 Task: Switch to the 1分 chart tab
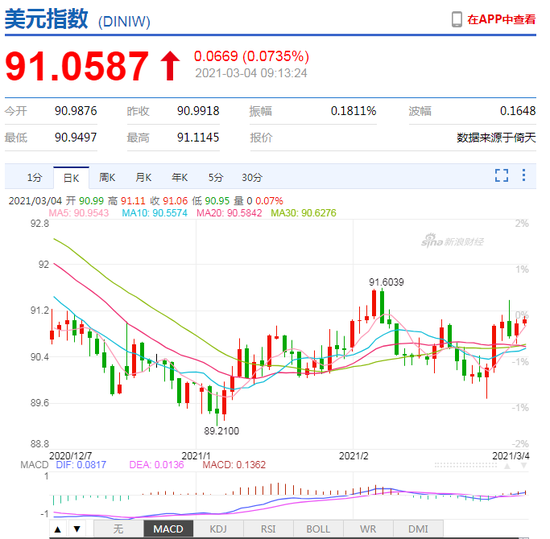[34, 177]
